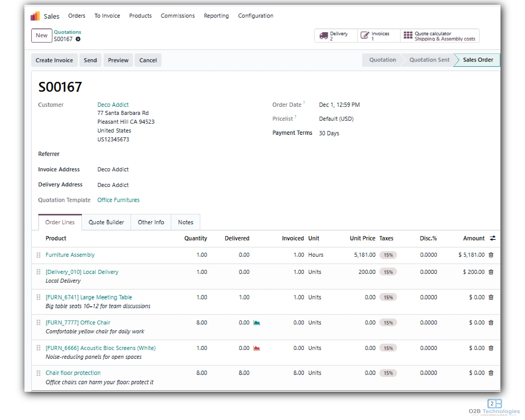Click the Sales app logo icon
The image size is (525, 420).
(35, 15)
